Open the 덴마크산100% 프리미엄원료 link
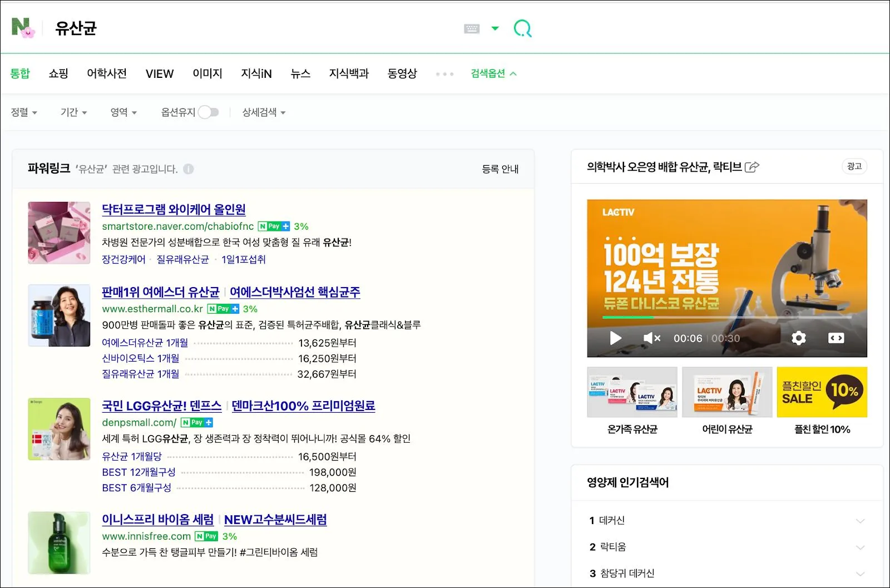Screen dimensions: 890x588 304,406
